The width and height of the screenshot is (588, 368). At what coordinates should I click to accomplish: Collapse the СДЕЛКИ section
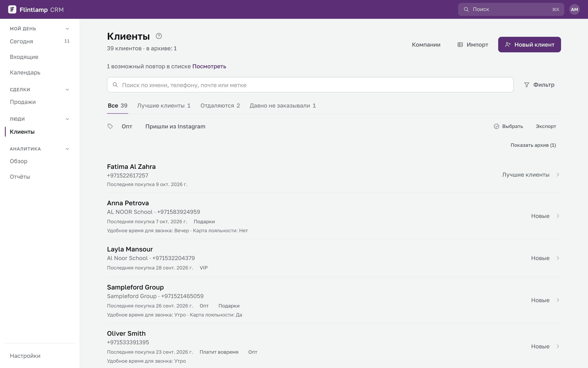click(67, 90)
